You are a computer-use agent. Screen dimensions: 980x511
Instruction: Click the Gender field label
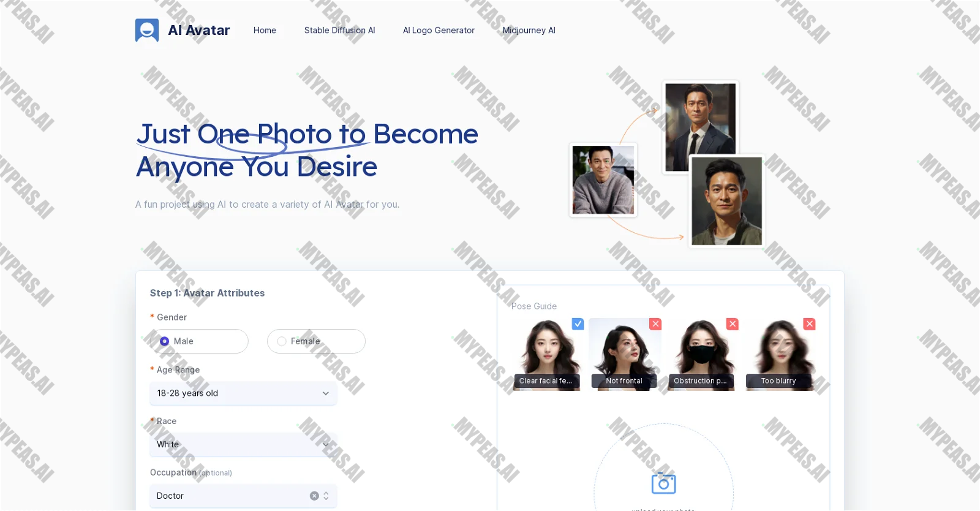tap(171, 317)
